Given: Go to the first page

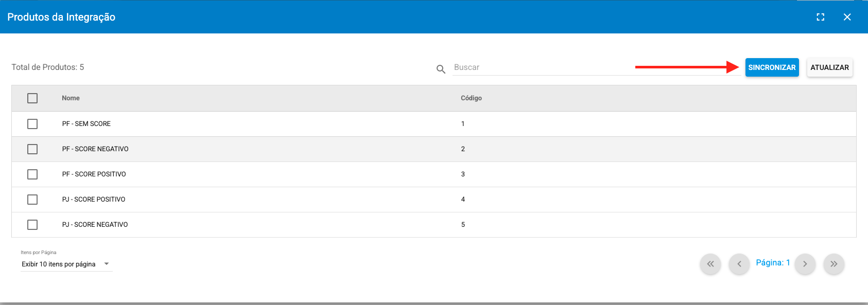Looking at the screenshot, I should [710, 264].
